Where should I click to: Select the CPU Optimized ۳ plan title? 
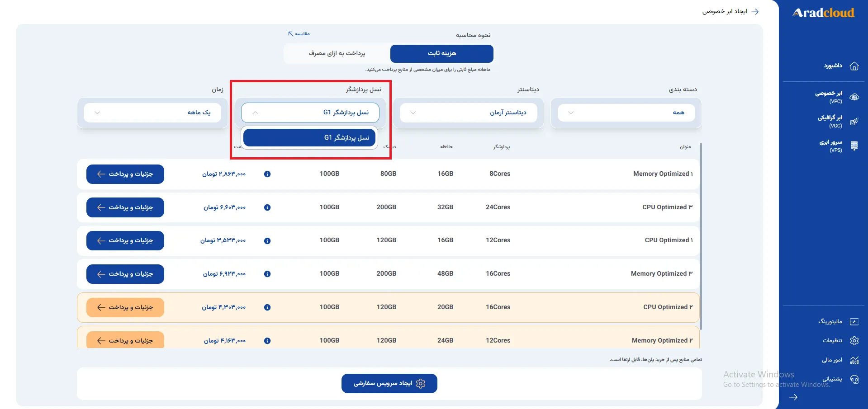click(x=668, y=207)
